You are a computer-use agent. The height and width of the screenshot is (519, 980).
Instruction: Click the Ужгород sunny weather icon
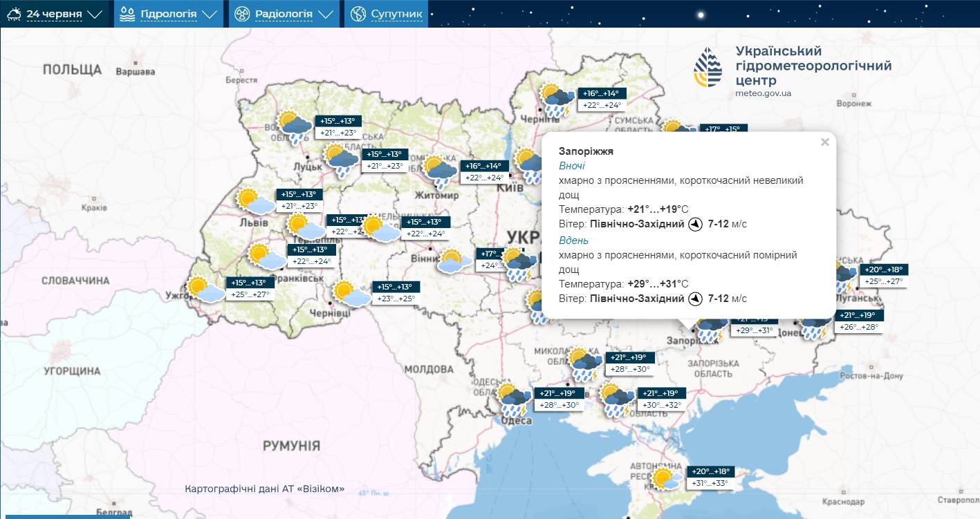point(205,289)
